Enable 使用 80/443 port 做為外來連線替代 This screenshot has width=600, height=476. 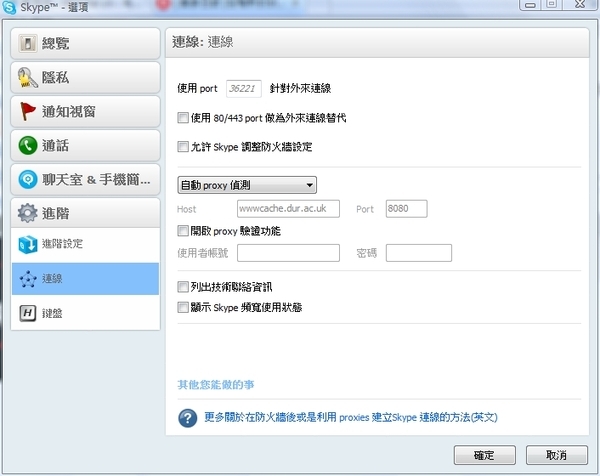tap(183, 117)
